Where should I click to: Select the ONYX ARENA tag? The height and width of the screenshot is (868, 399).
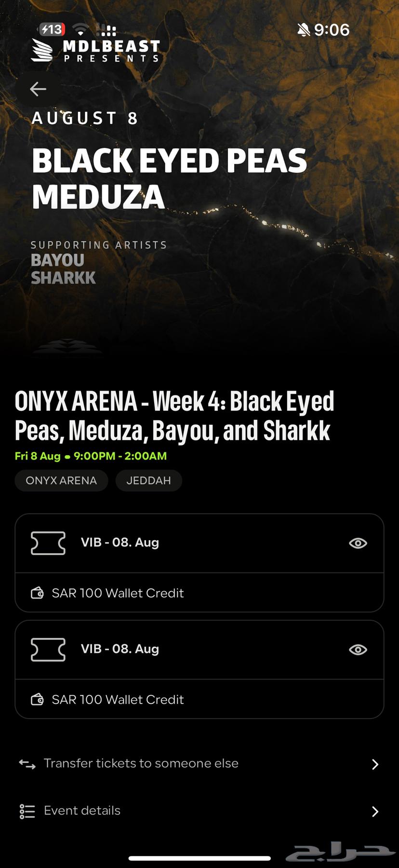pos(61,481)
